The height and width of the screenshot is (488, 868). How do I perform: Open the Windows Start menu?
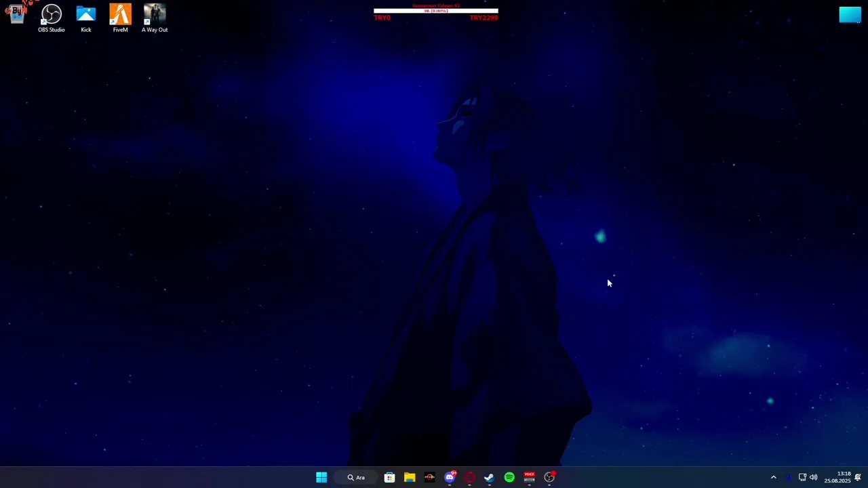[x=321, y=477]
